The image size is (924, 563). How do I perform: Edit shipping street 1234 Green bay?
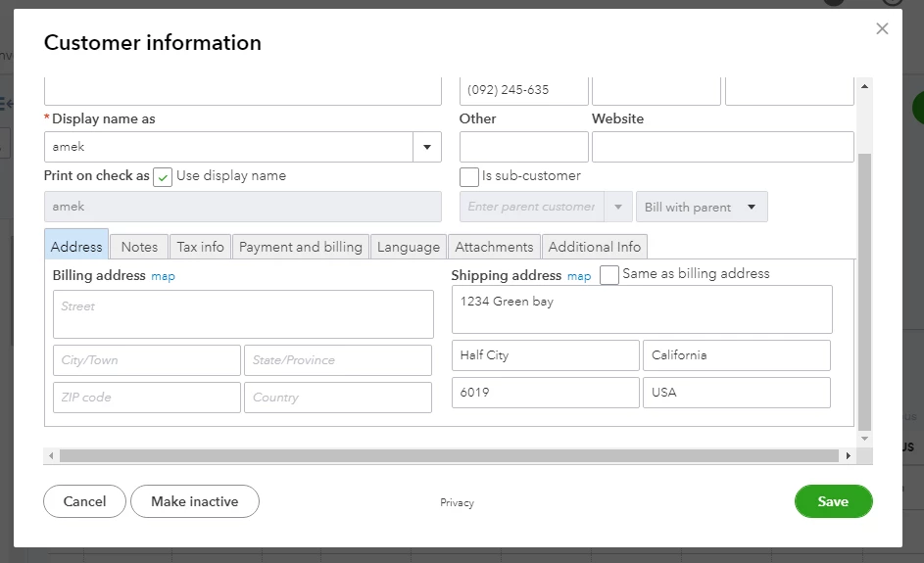643,309
